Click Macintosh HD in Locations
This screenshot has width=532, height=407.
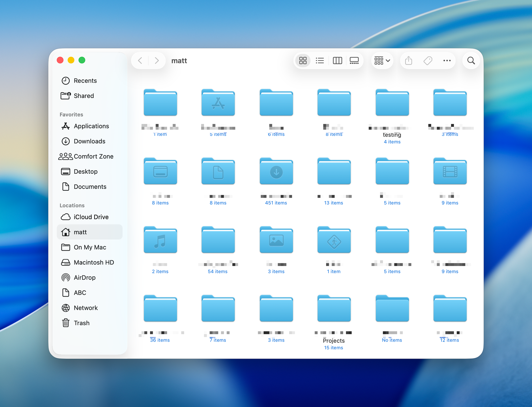click(x=94, y=262)
